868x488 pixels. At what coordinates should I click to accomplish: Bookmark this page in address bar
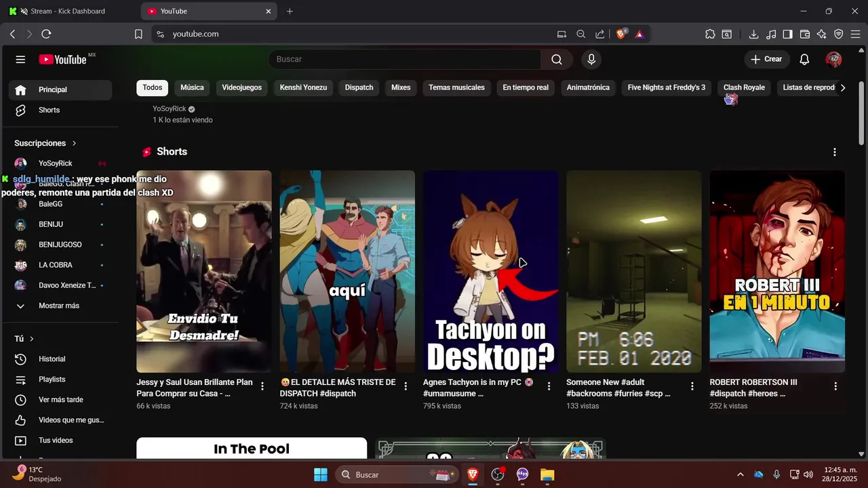click(x=138, y=34)
